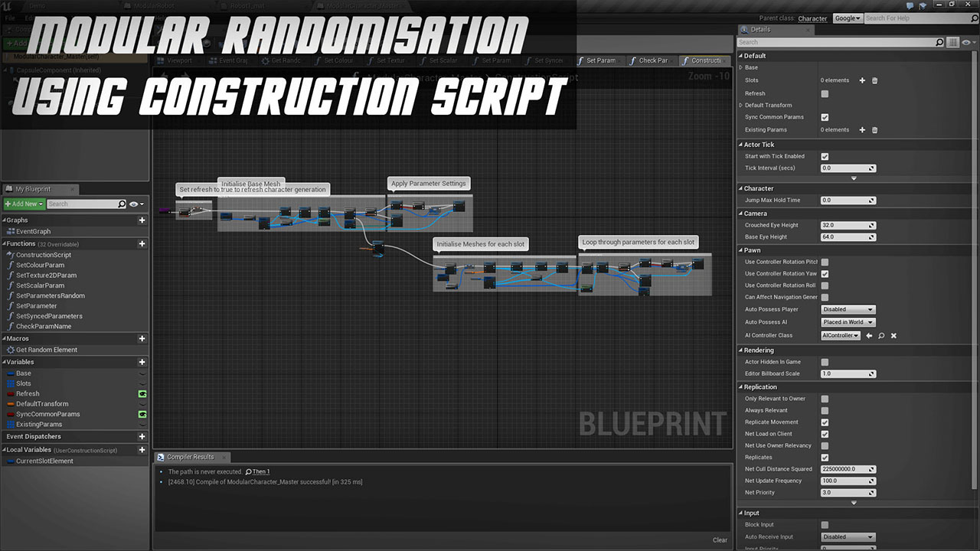Add a new Slots array element
This screenshot has width=980, height=551.
[862, 80]
